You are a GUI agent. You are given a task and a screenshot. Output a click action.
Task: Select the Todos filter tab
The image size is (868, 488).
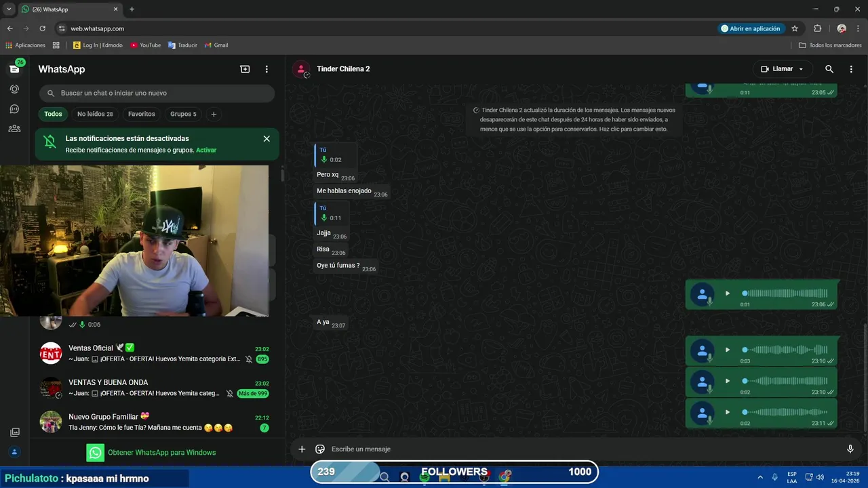click(x=53, y=114)
